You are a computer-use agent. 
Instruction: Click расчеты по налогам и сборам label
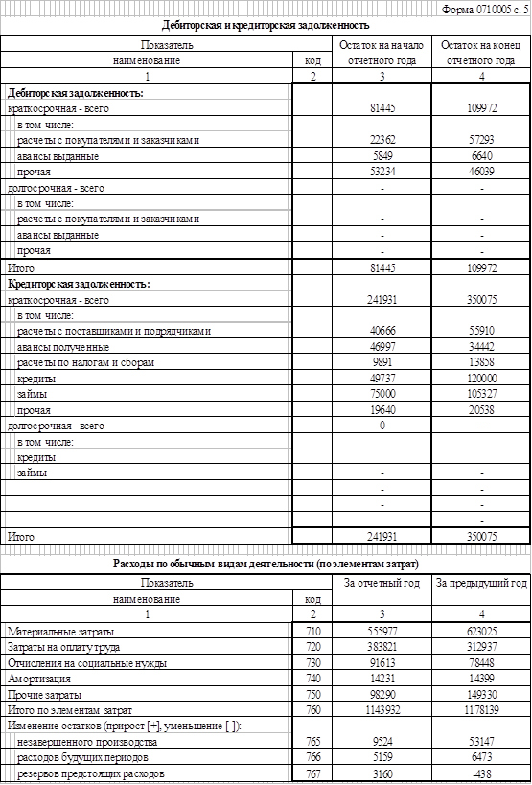click(x=82, y=362)
